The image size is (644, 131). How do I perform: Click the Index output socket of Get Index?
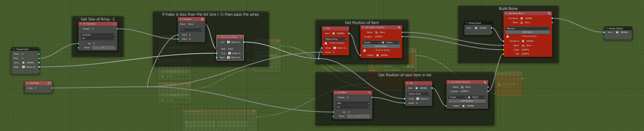click(52, 88)
